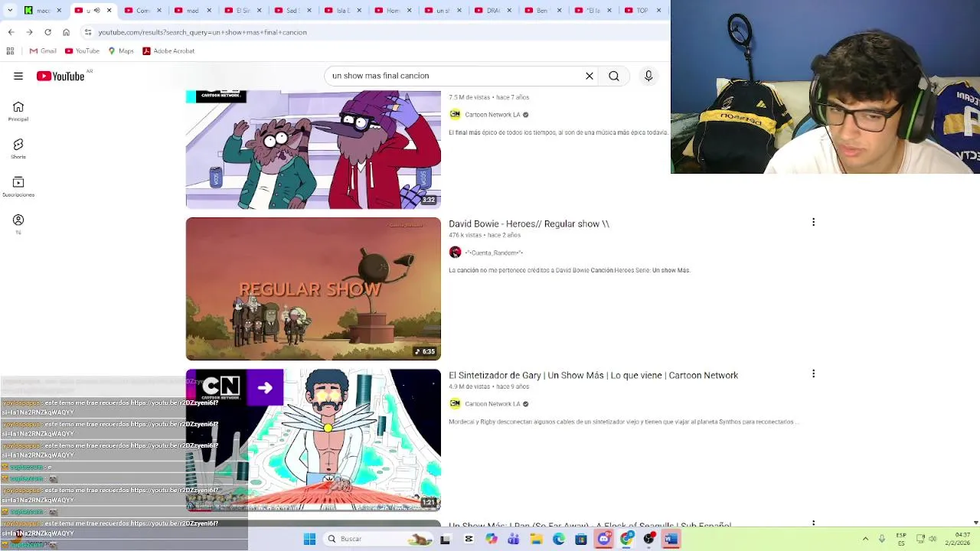Viewport: 980px width, 551px height.
Task: Click the taskbar Buscar search box
Action: (x=378, y=539)
